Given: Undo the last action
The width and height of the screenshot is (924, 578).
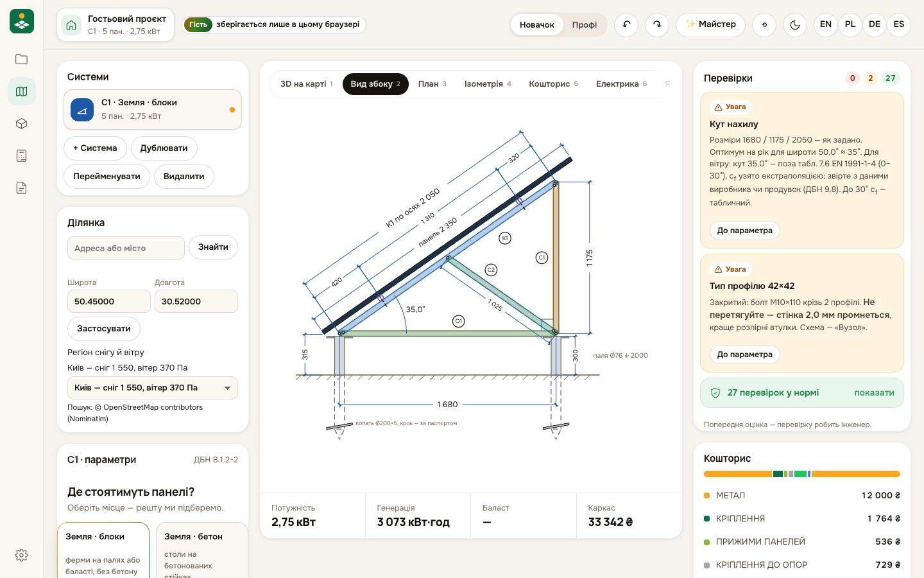Looking at the screenshot, I should coord(626,24).
